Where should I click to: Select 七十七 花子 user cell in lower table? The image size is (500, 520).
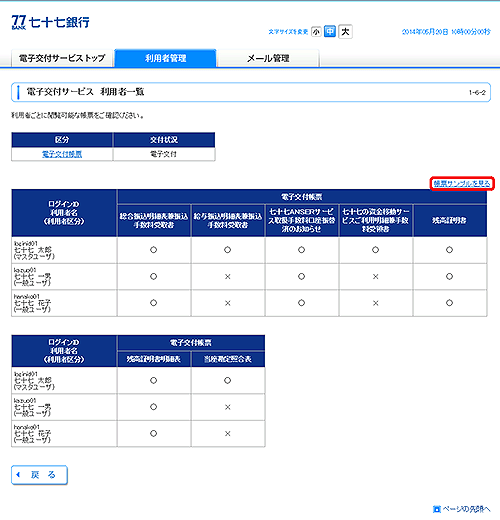pos(64,433)
